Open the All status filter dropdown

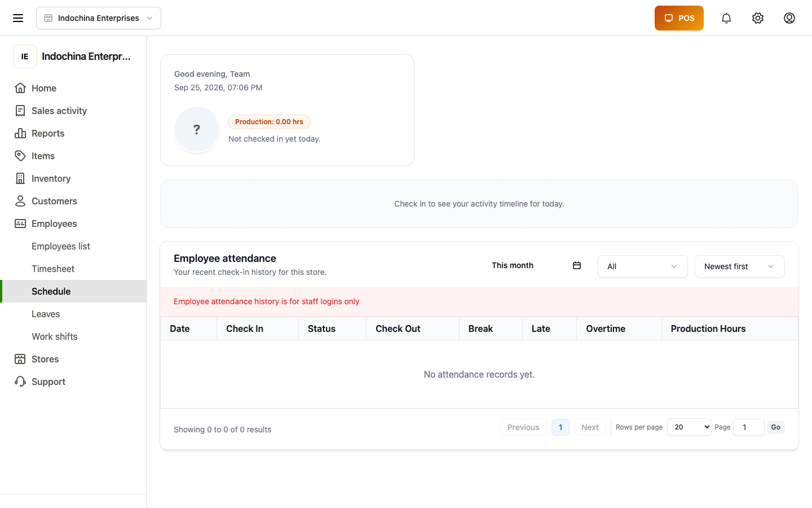643,266
